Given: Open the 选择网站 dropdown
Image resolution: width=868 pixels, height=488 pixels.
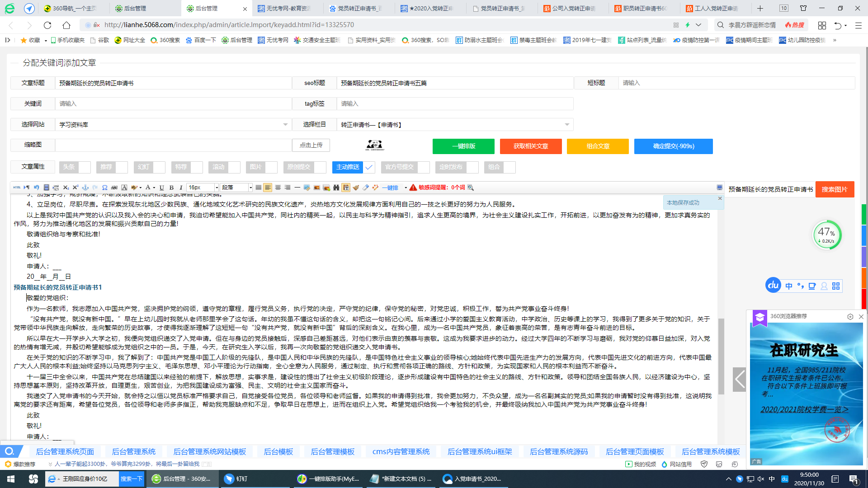Looking at the screenshot, I should [173, 125].
